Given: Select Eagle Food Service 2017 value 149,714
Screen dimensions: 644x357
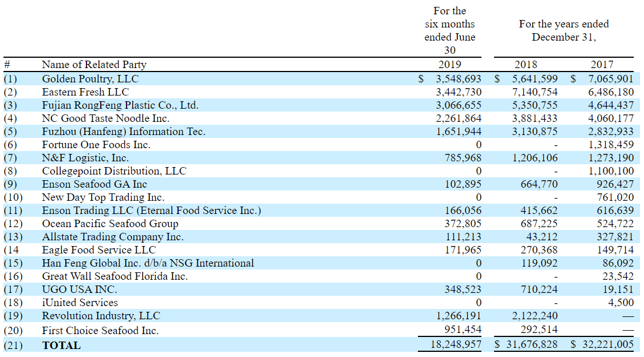Looking at the screenshot, I should click(x=615, y=249).
